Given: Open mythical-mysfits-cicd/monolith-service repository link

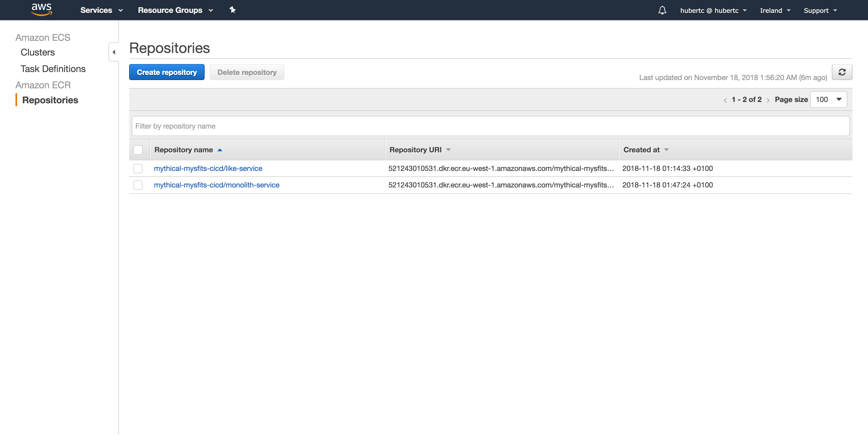Looking at the screenshot, I should point(217,185).
